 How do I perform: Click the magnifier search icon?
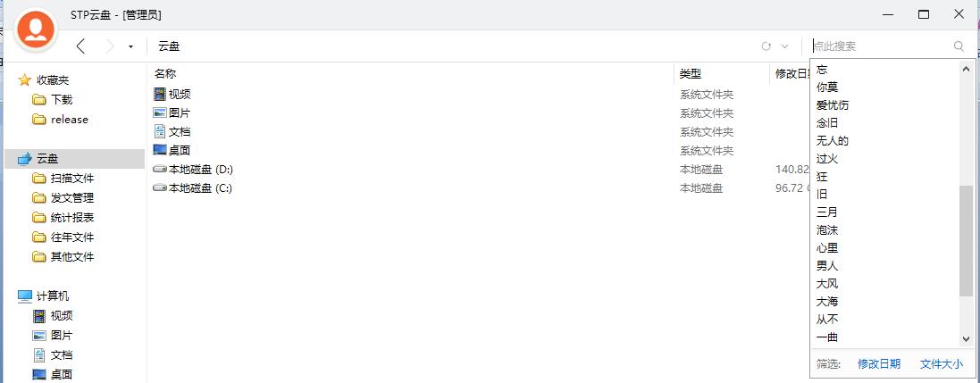[959, 46]
